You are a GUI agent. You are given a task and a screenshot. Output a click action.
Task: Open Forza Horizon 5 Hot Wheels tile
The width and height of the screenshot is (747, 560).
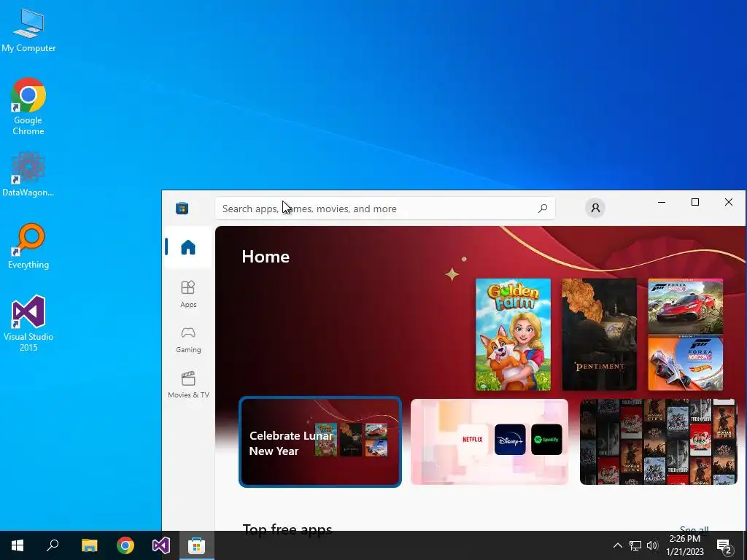(686, 363)
